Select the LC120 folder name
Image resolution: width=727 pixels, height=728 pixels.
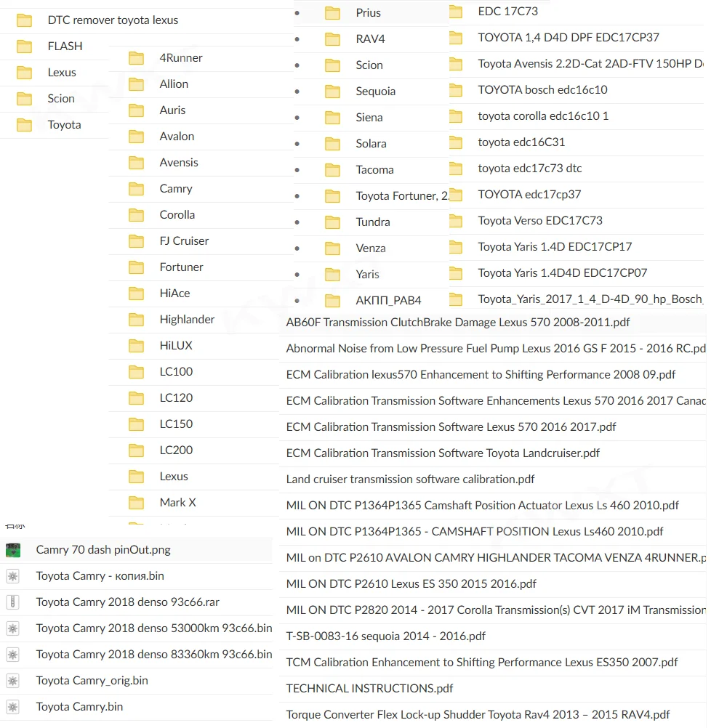(176, 398)
